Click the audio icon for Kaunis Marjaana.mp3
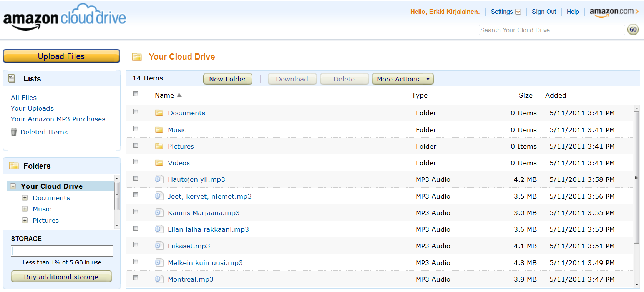 (159, 212)
